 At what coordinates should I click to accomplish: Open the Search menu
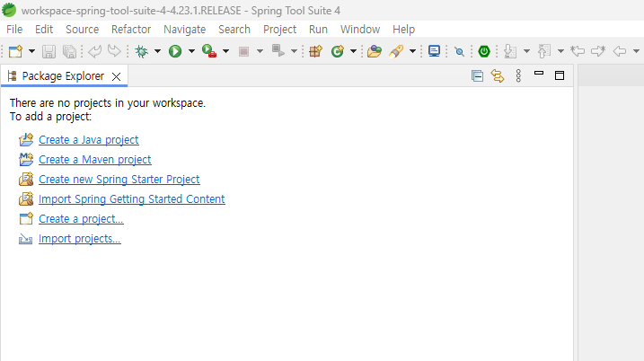234,30
